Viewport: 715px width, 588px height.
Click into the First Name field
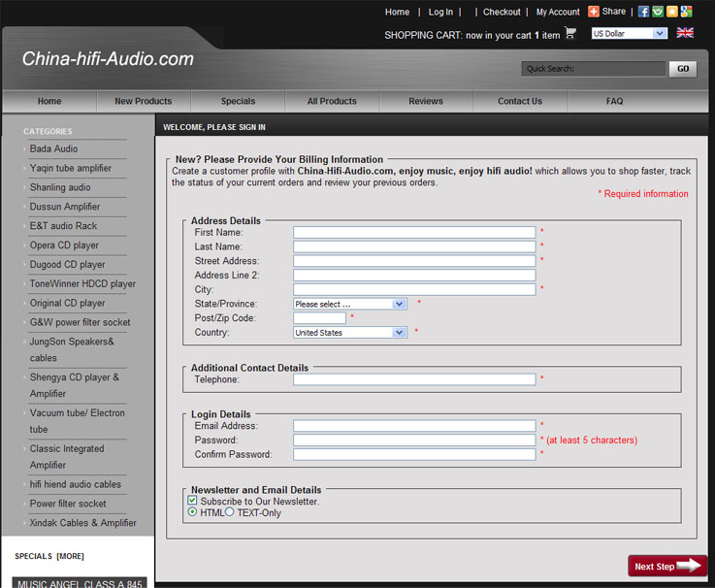[414, 232]
